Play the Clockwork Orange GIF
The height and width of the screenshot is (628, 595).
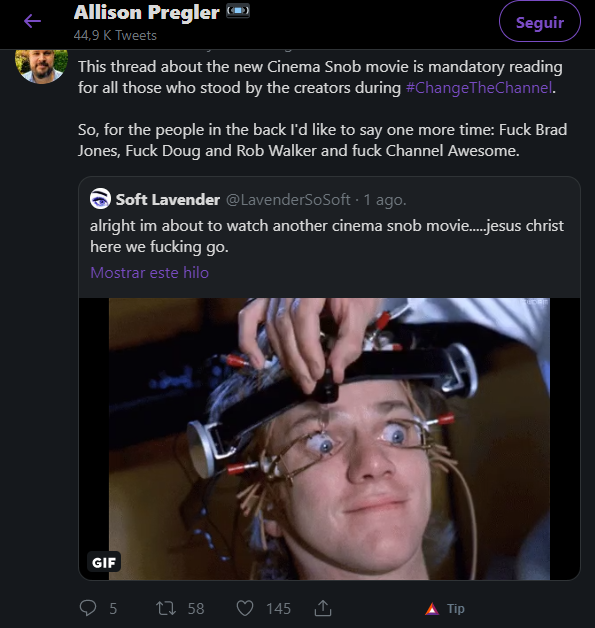point(329,439)
